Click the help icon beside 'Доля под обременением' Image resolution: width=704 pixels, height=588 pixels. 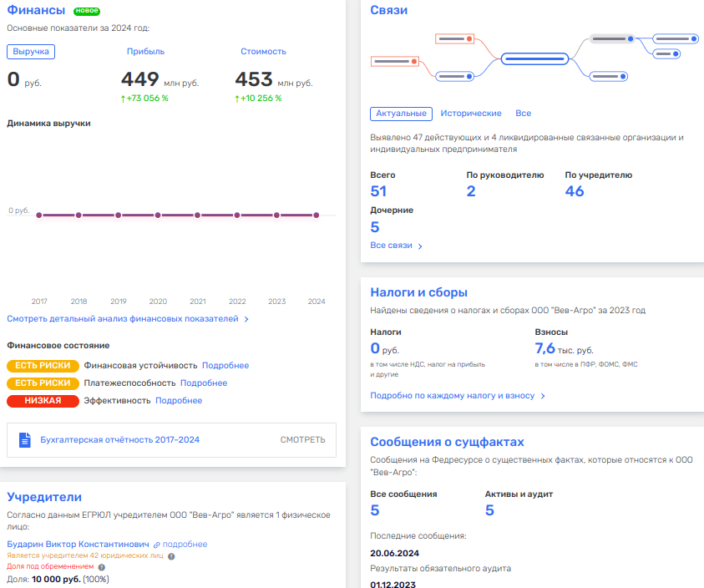[102, 567]
